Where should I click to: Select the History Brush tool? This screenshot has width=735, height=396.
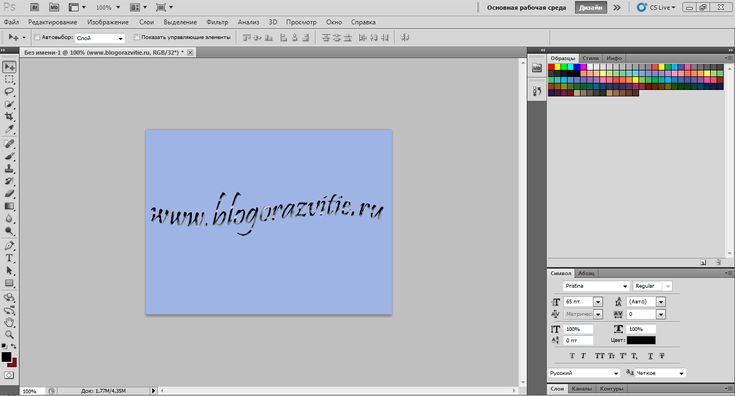tap(9, 181)
